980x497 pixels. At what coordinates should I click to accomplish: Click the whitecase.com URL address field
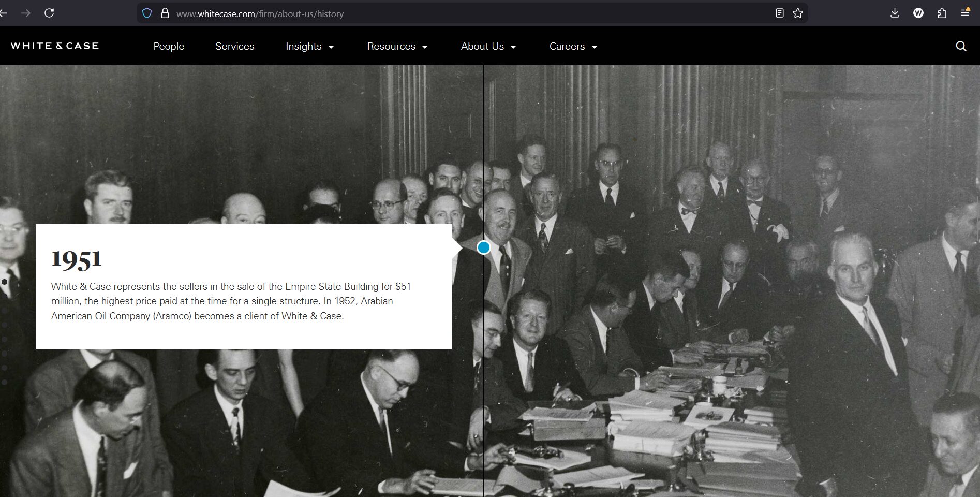pos(414,14)
